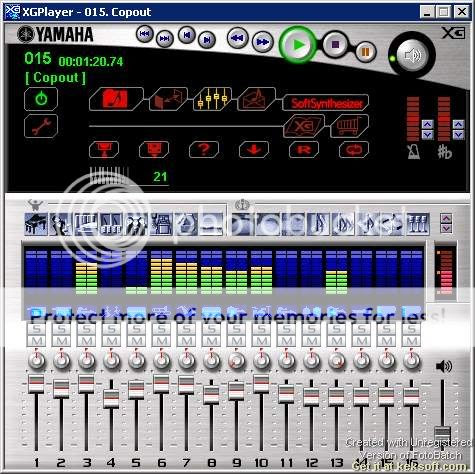Select the grand piano instrument icon
Viewport: 475px width, 474px height.
[x=36, y=224]
